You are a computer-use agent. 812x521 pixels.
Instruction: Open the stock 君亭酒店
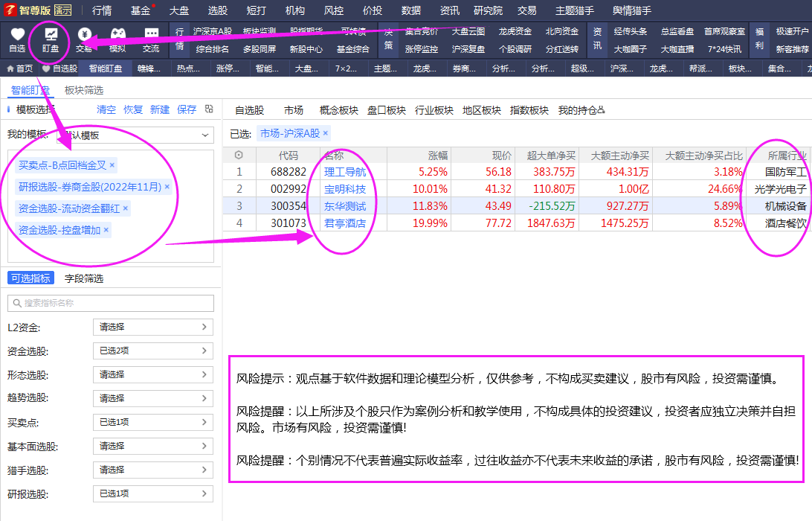[345, 223]
